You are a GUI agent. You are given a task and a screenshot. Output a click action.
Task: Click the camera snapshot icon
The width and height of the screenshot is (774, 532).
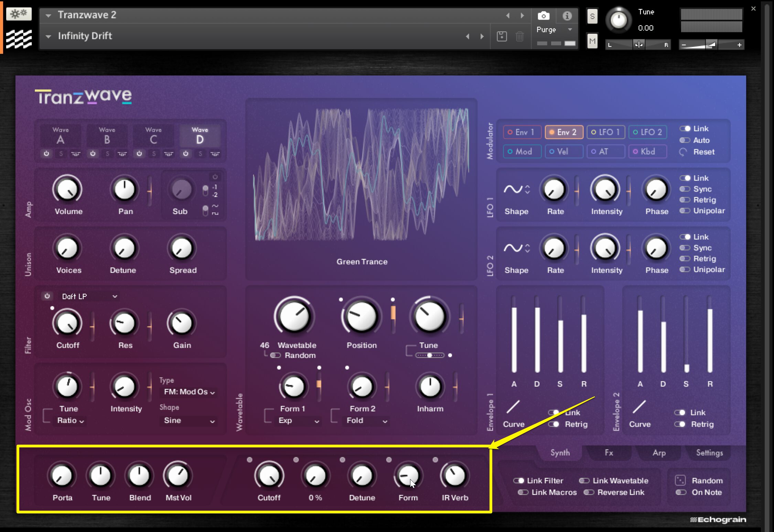pyautogui.click(x=544, y=16)
